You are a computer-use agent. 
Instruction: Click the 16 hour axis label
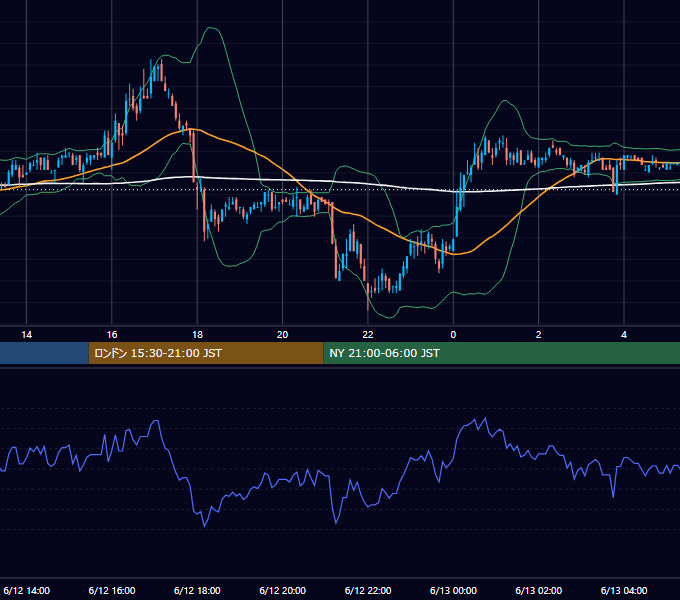[112, 335]
